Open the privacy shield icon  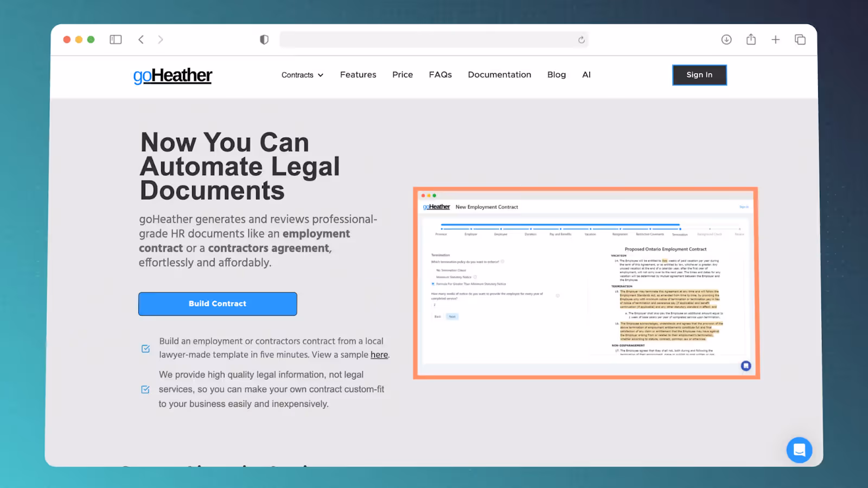[x=264, y=40]
